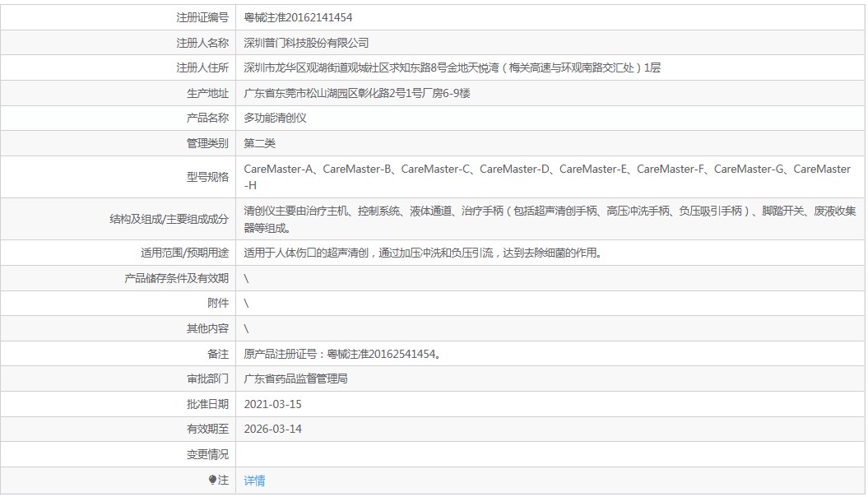Click the 产品名称 label

[207, 118]
